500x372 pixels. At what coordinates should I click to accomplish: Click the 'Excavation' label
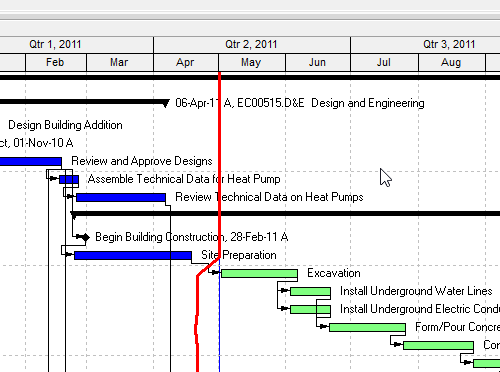tap(334, 273)
